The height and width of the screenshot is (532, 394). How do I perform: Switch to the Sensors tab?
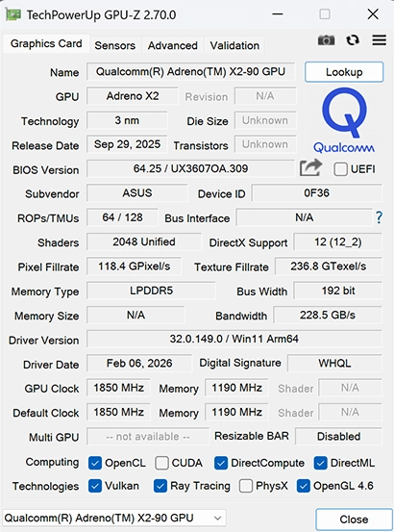coord(115,45)
